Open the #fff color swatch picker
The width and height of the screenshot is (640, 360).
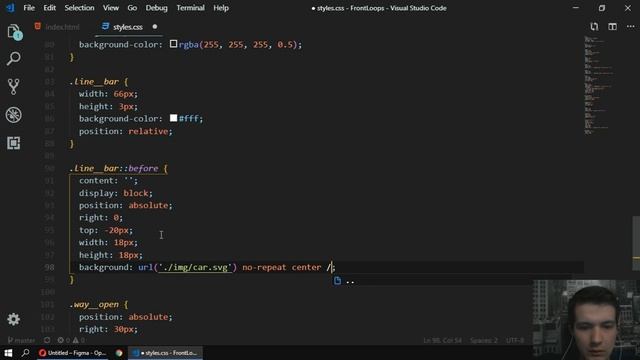coord(173,118)
